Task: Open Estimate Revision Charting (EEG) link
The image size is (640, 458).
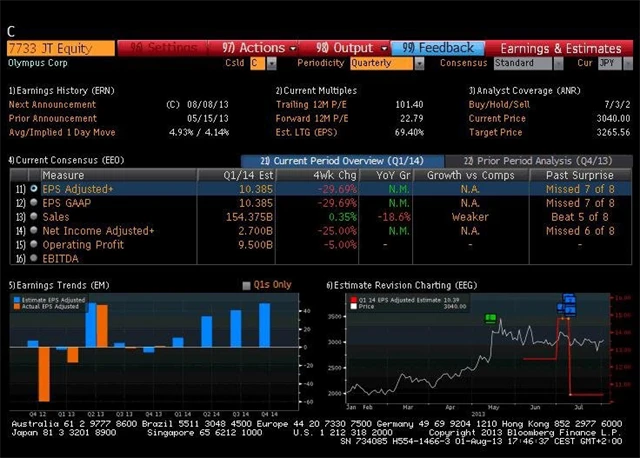Action: click(391, 285)
